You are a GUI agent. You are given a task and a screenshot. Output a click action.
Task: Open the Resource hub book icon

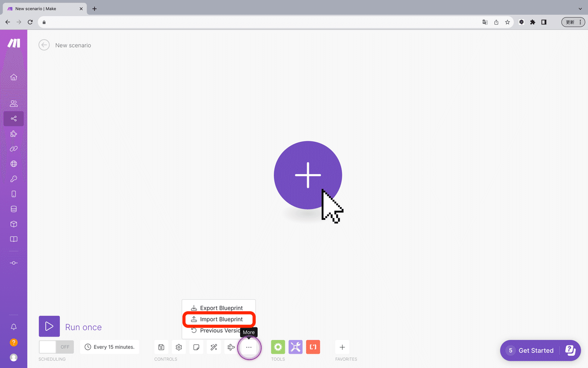tap(14, 239)
